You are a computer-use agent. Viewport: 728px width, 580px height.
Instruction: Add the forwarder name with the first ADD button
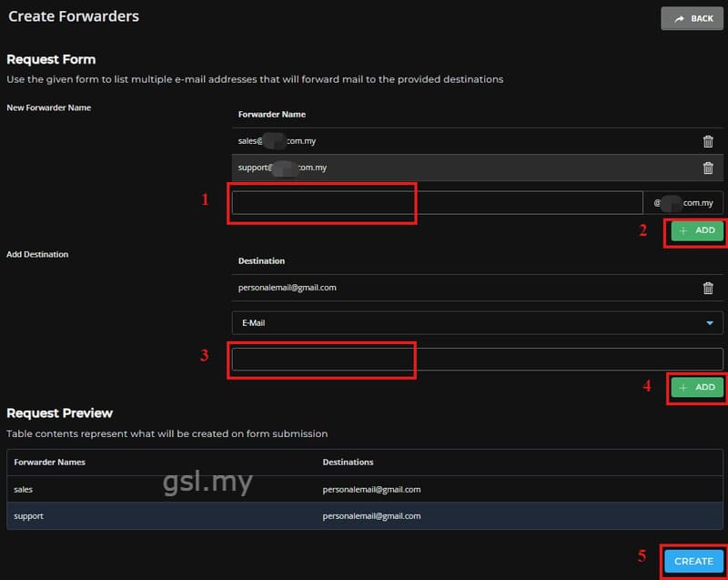[697, 230]
